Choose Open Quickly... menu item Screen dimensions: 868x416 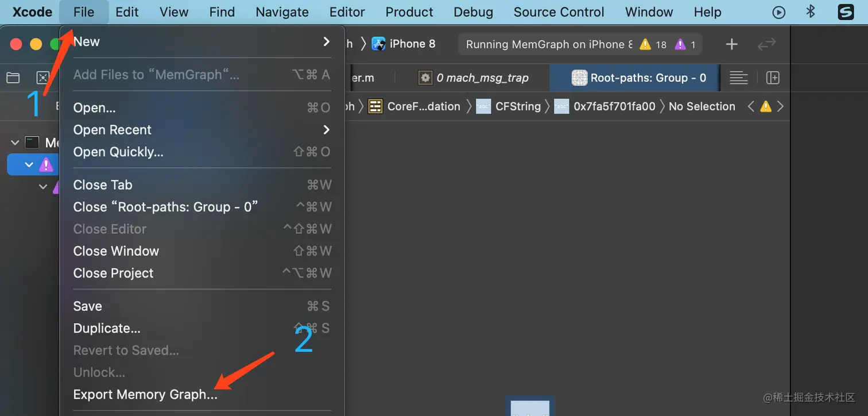pos(201,152)
